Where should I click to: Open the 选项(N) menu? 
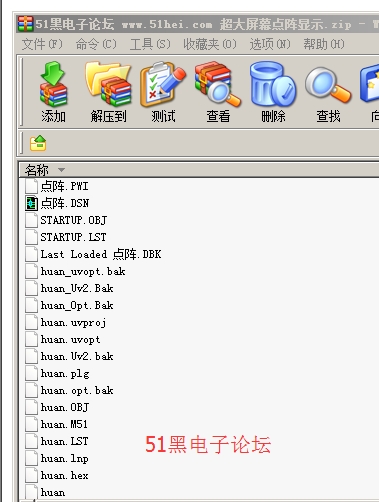point(270,44)
